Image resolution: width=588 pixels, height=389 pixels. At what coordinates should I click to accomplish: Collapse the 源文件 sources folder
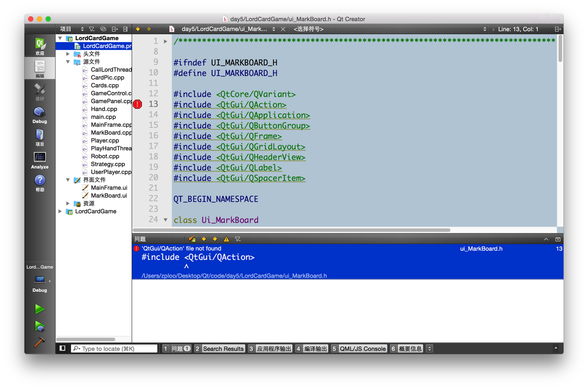tap(68, 62)
